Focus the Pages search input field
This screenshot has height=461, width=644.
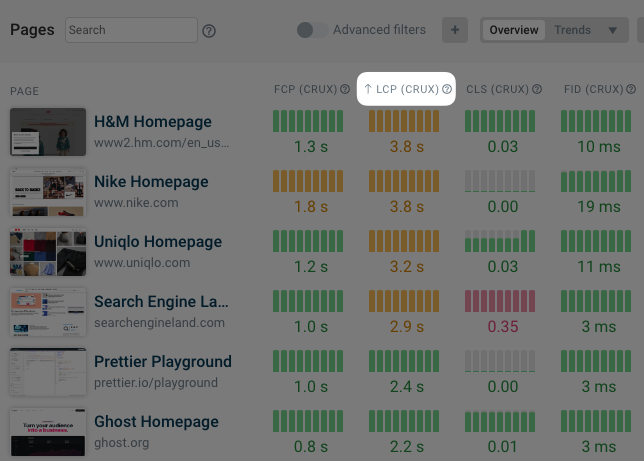(131, 30)
